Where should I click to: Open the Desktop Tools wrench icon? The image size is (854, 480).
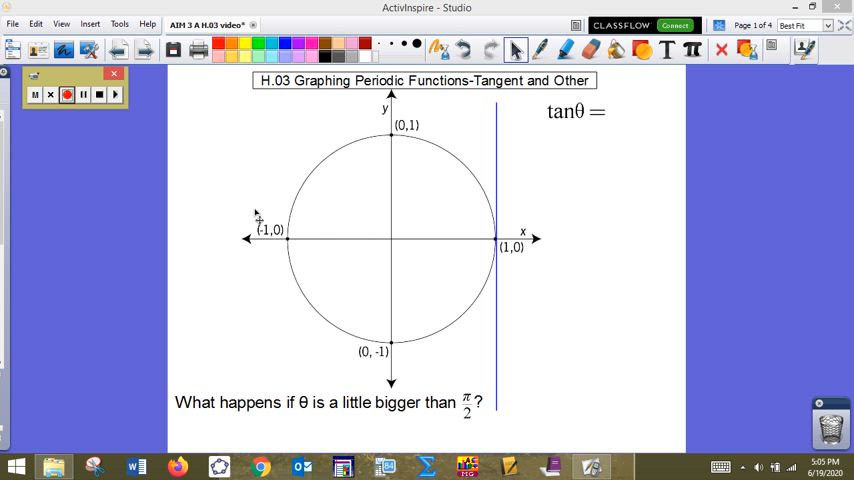tap(89, 50)
